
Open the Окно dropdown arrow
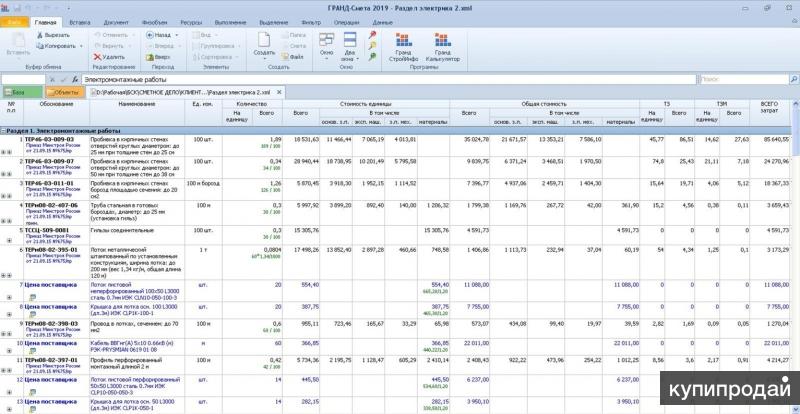coord(327,59)
